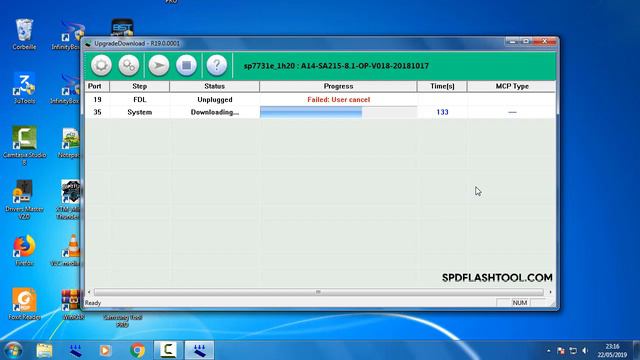Open the Samsung Tool PRO desktop icon
640x360 pixels.
click(x=122, y=320)
